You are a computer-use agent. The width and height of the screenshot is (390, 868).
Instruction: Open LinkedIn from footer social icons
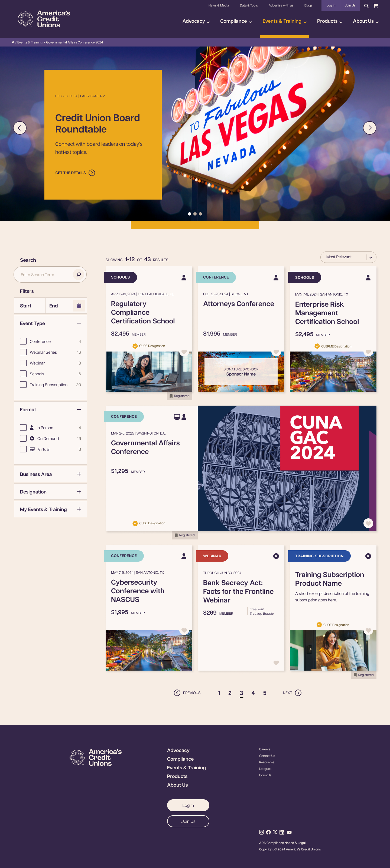tap(282, 832)
